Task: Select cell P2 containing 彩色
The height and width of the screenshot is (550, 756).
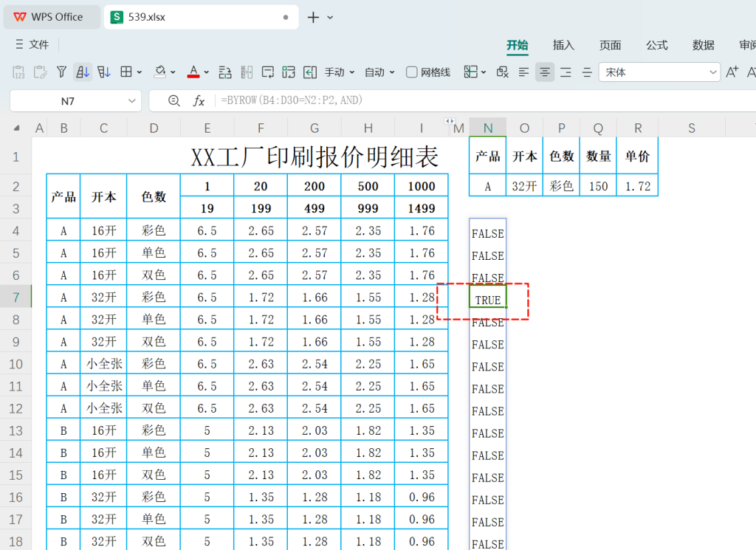Action: coord(561,185)
